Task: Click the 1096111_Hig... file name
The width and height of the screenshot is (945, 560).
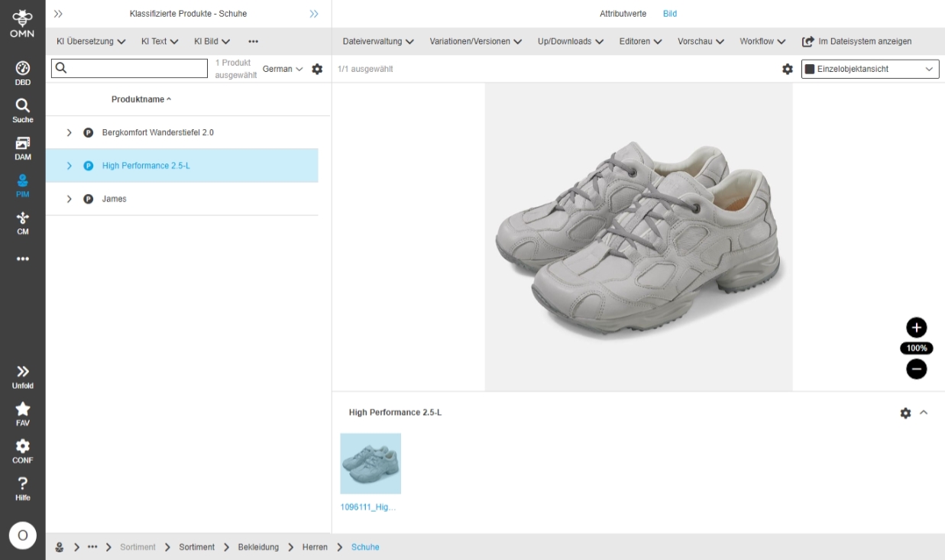Action: [x=368, y=507]
